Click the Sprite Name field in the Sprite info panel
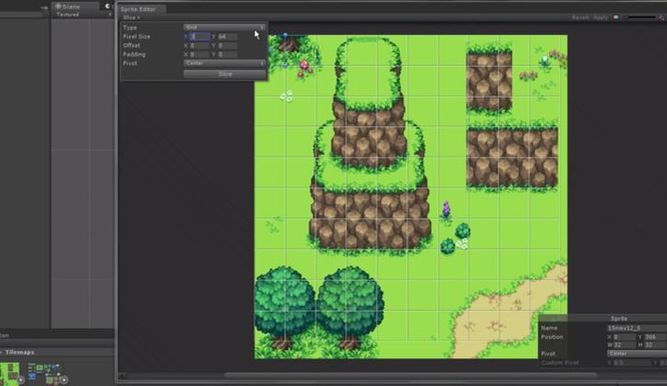Viewport: 667px width, 386px height. pos(637,328)
